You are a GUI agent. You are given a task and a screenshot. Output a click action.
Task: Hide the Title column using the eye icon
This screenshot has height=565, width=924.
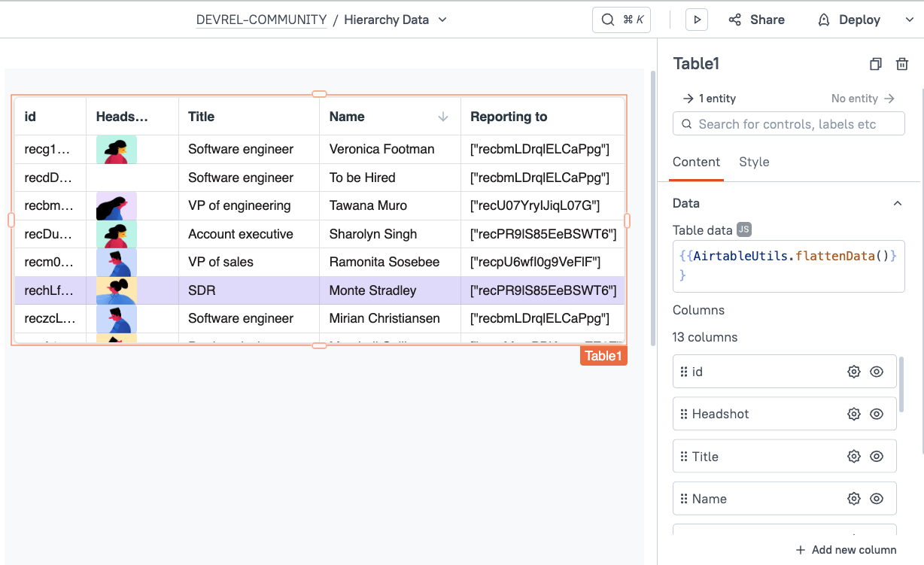pyautogui.click(x=877, y=456)
